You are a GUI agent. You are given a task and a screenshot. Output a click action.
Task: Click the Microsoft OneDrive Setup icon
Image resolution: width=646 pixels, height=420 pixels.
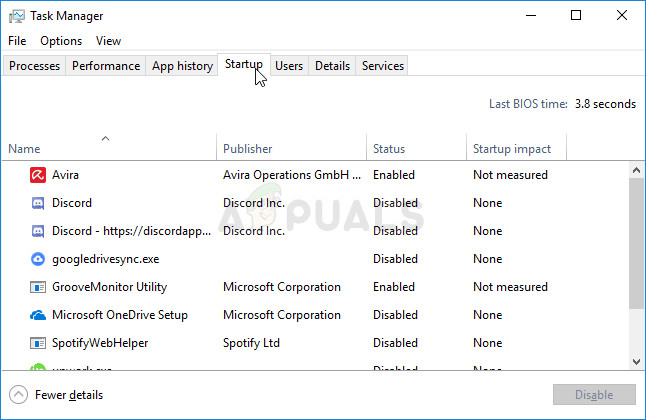pos(37,315)
